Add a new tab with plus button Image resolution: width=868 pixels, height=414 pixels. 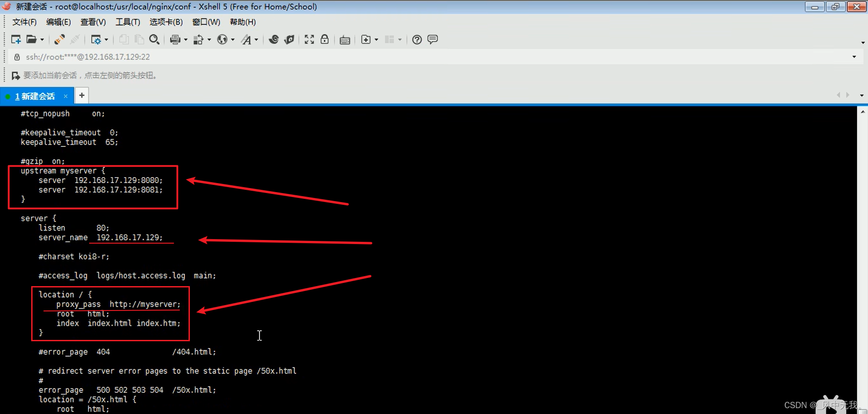tap(82, 95)
